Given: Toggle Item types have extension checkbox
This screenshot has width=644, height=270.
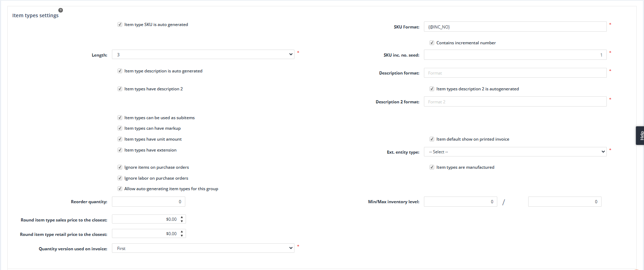Looking at the screenshot, I should pos(120,150).
